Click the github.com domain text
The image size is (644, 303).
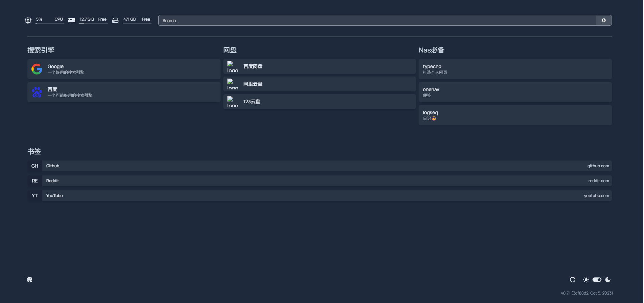[x=598, y=166]
